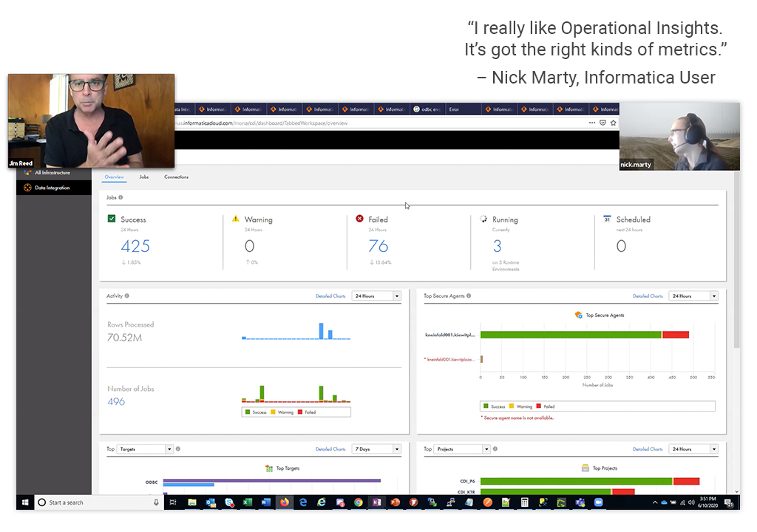
Task: Click the Data Integration sidebar icon
Action: click(27, 188)
